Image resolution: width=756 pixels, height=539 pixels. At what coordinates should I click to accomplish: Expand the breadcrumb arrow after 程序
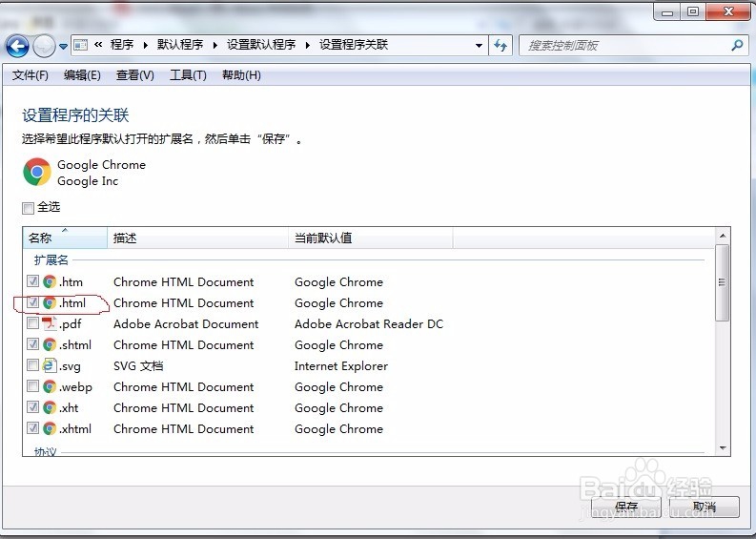(x=145, y=46)
